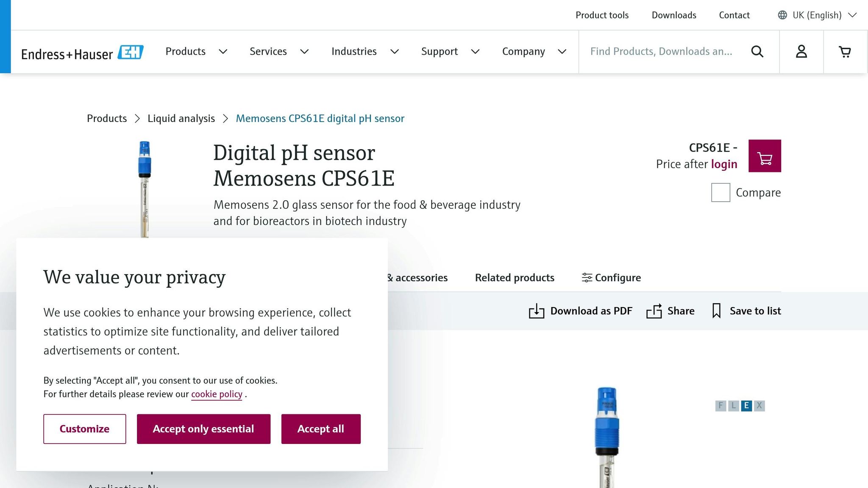868x488 pixels.
Task: Open the user account icon
Action: [801, 51]
